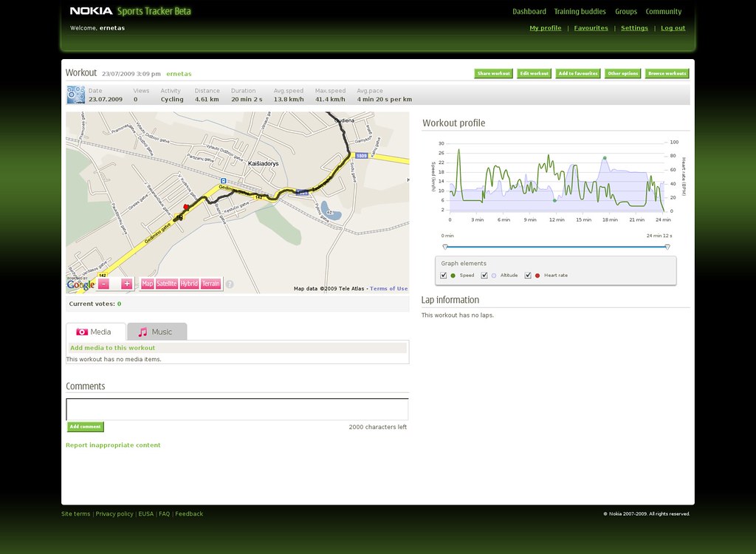Open Other options button
This screenshot has height=554, width=756.
[x=623, y=73]
